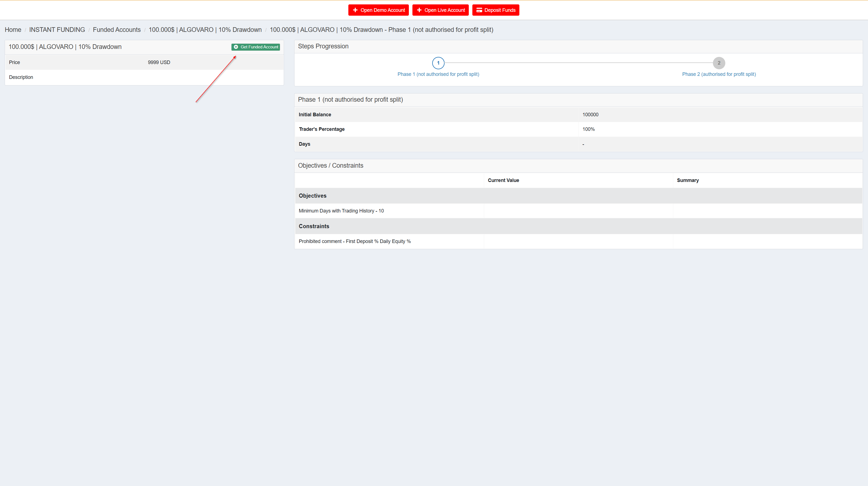868x486 pixels.
Task: Click the Description row label
Action: pyautogui.click(x=21, y=77)
